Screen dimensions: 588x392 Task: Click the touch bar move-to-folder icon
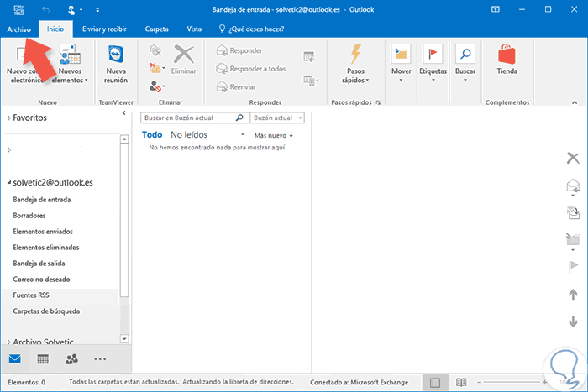tap(573, 242)
